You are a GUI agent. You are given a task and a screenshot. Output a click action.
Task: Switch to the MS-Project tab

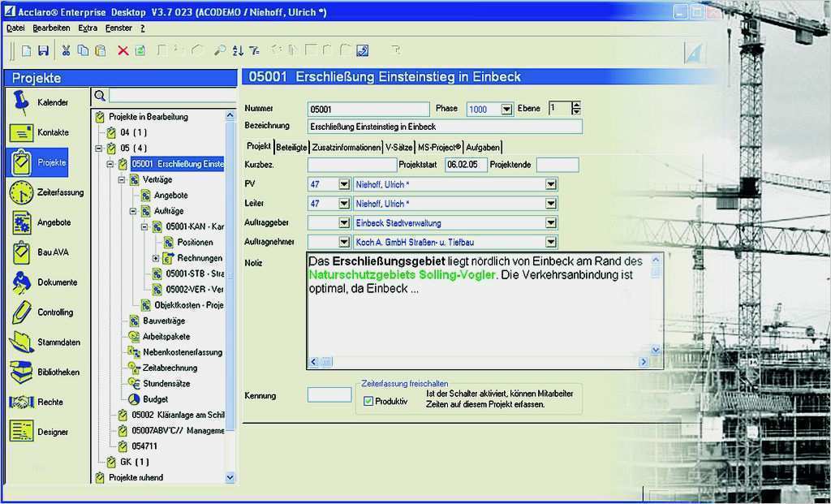click(x=439, y=148)
